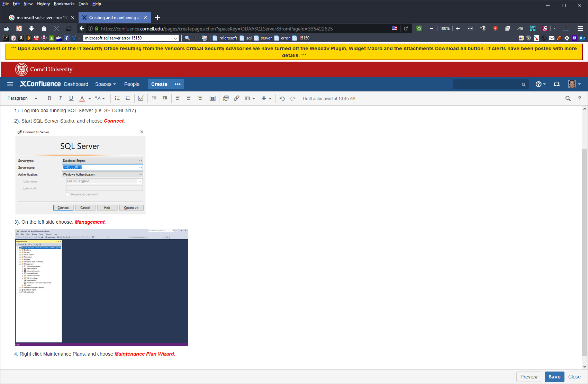
Task: Open the Dashboard link
Action: pos(76,84)
